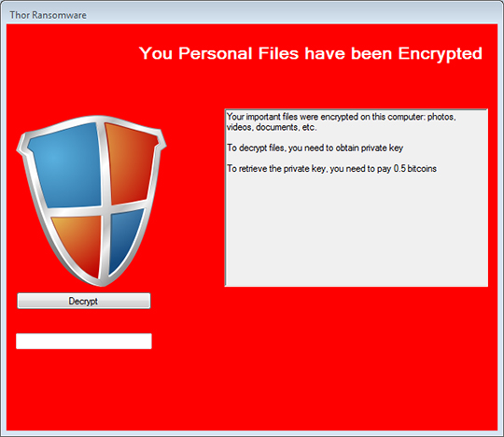Click the word 'Encrypted' in the headline
This screenshot has width=504, height=437.
(440, 54)
